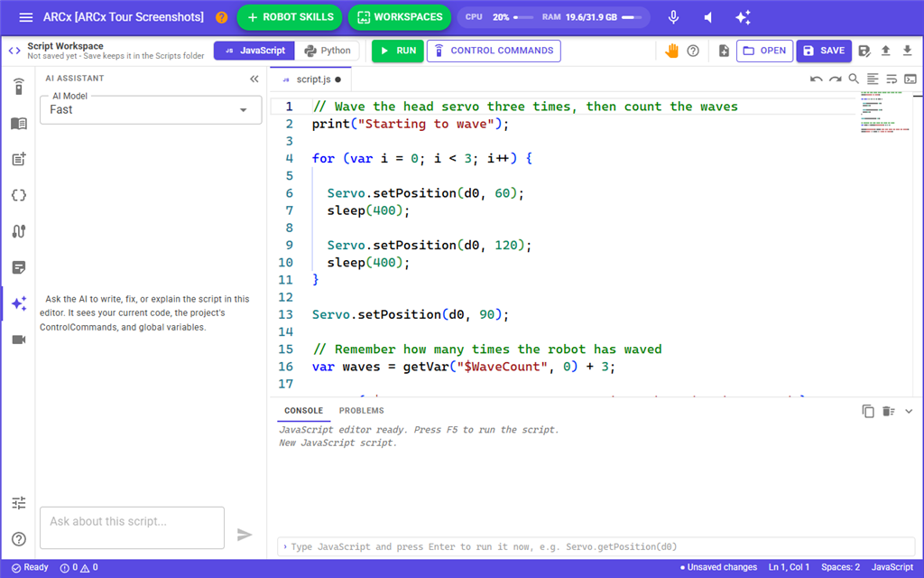
Task: Click the console JavaScript command input
Action: pyautogui.click(x=596, y=546)
